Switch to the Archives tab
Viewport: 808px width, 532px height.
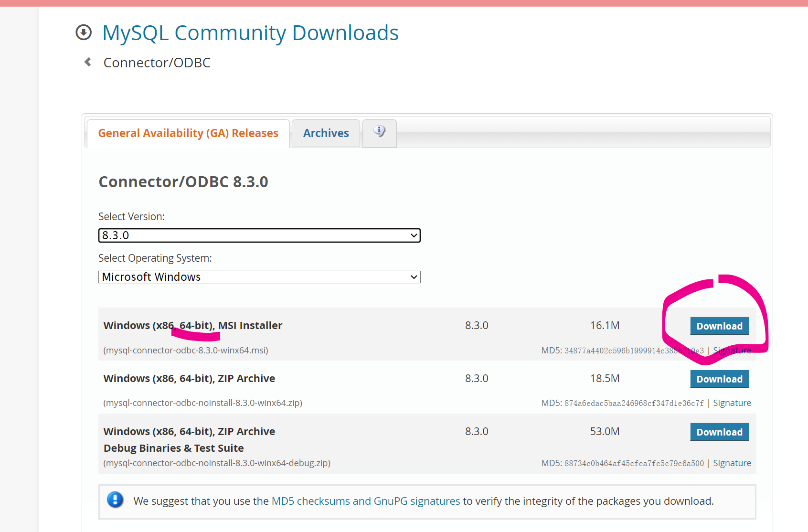326,133
